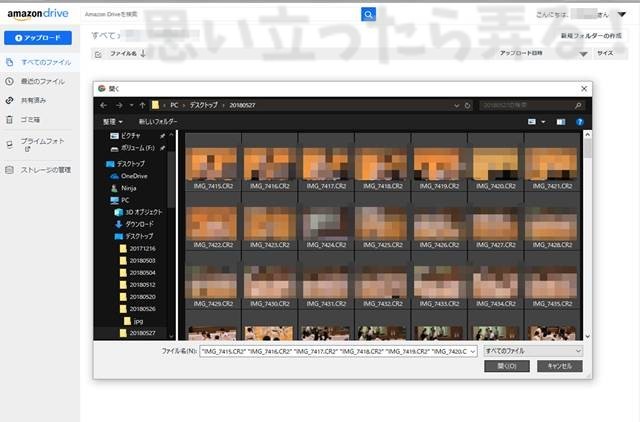Image resolution: width=640 pixels, height=422 pixels.
Task: Click the New Folder toolbar button in the dialog
Action: (158, 122)
